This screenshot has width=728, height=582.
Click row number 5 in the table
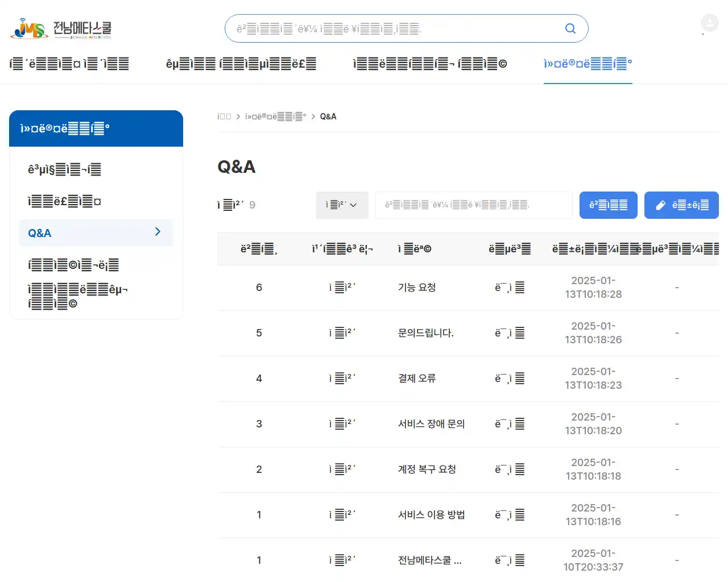pos(259,333)
